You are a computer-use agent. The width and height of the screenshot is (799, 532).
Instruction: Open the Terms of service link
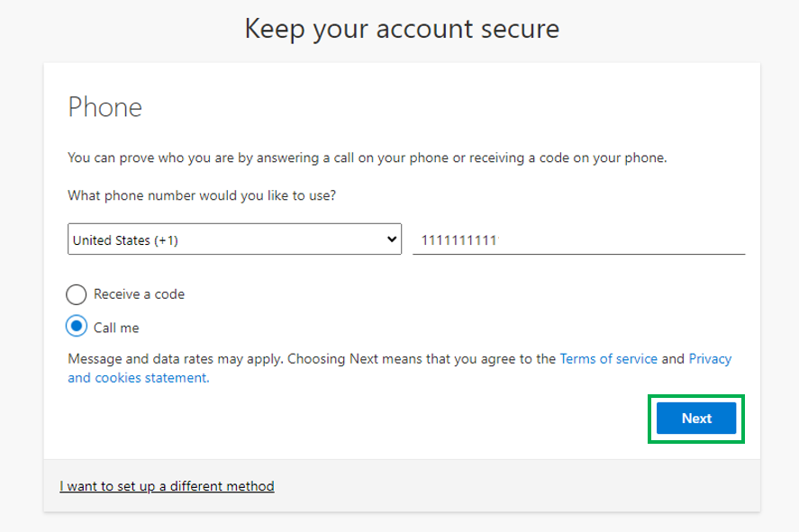click(x=608, y=358)
